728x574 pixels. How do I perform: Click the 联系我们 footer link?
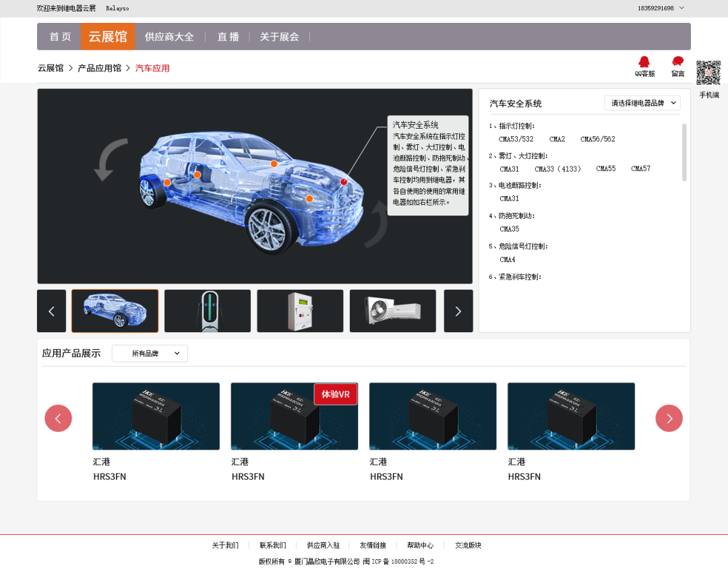pyautogui.click(x=272, y=545)
